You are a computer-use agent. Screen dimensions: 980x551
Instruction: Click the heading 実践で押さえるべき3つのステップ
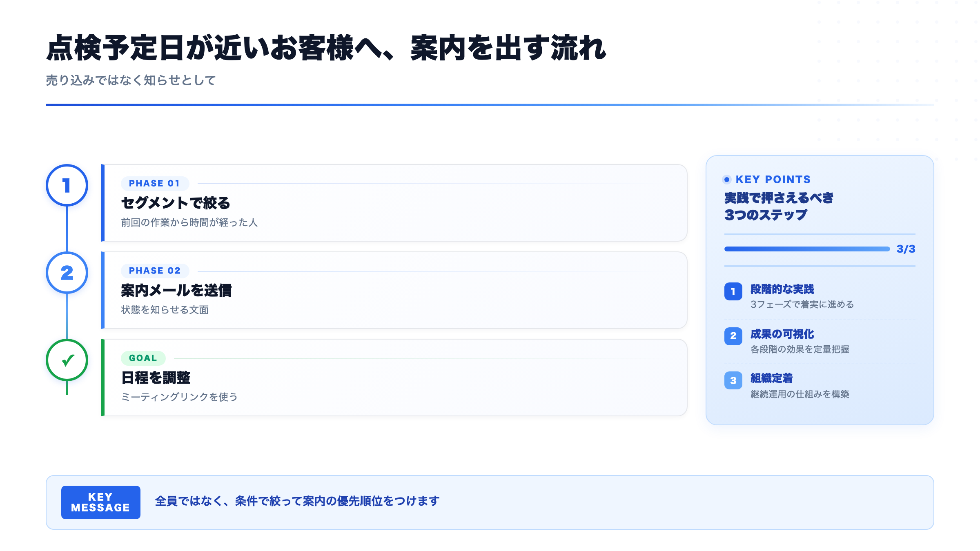click(779, 206)
